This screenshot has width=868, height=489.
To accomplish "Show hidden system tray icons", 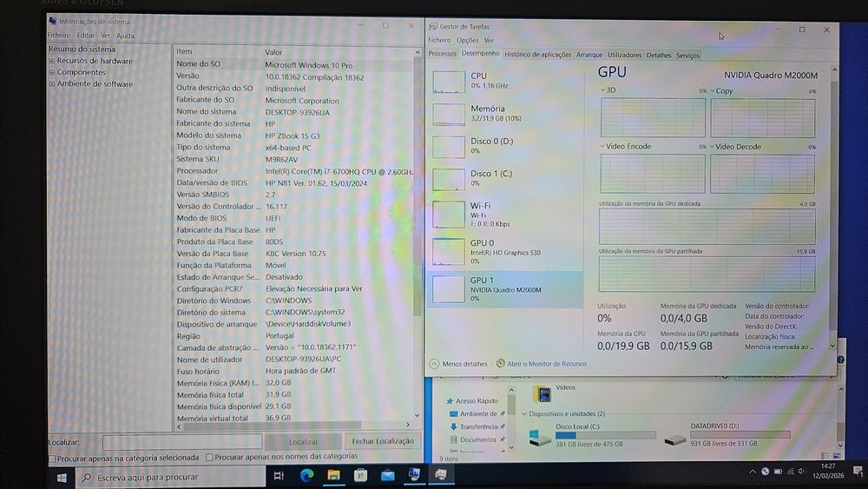I will (x=753, y=472).
